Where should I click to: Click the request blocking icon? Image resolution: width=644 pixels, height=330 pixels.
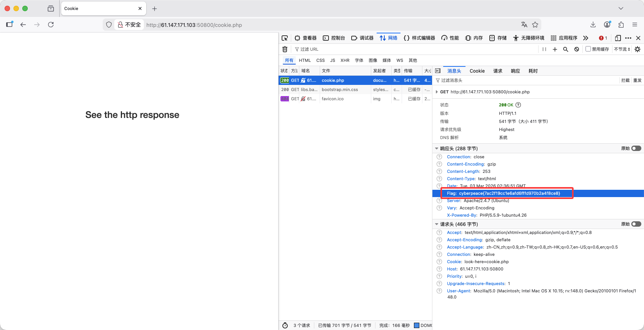pyautogui.click(x=577, y=49)
